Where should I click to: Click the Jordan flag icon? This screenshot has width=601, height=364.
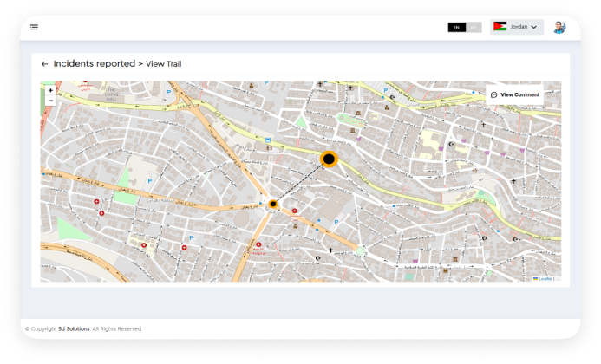coord(500,27)
